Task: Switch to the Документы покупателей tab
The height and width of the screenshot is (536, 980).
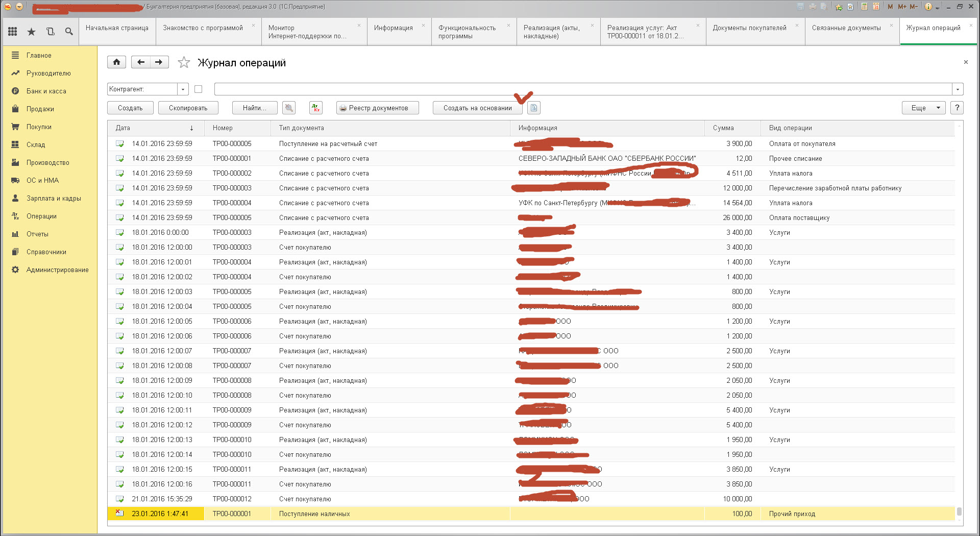Action: point(749,28)
